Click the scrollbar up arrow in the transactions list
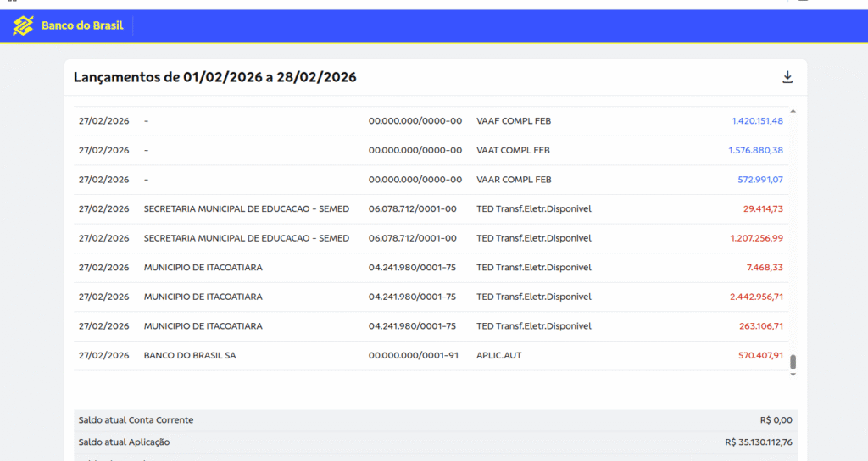The width and height of the screenshot is (868, 461). tap(793, 111)
